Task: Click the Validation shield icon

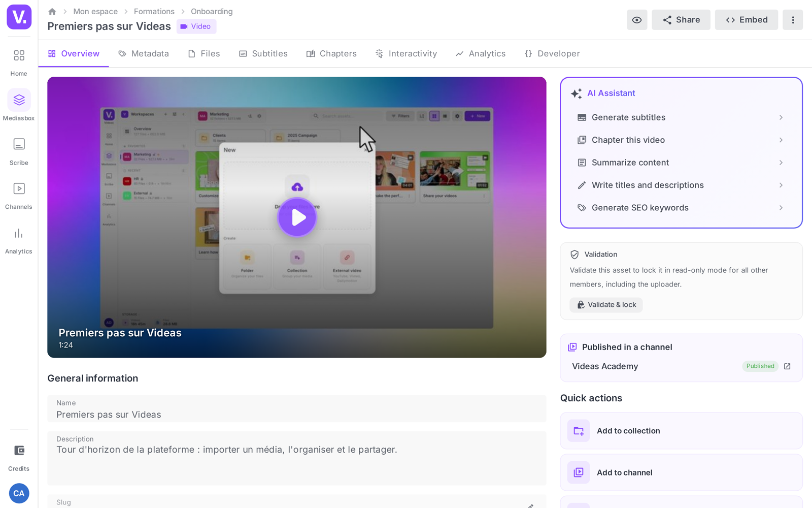Action: [x=574, y=255]
